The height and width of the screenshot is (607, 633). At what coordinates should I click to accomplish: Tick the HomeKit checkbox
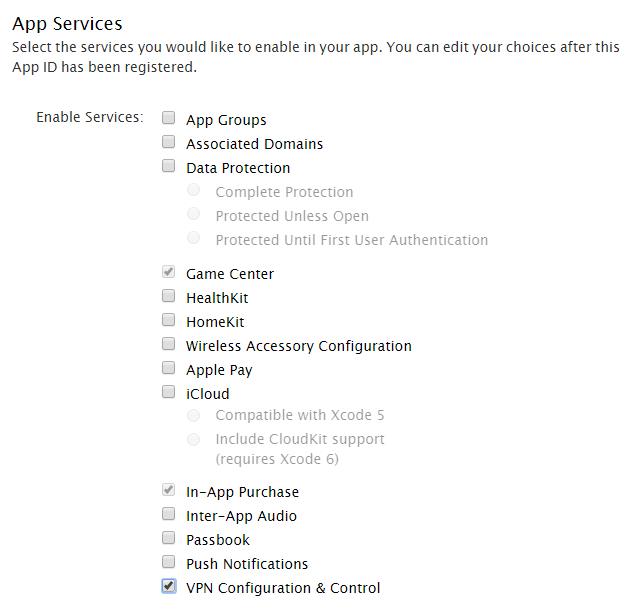[x=168, y=320]
